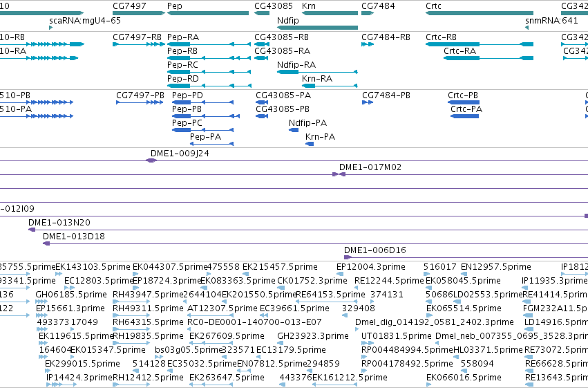Click transcript CG43085-RB
Screen dimensions: 588x388
(262, 44)
